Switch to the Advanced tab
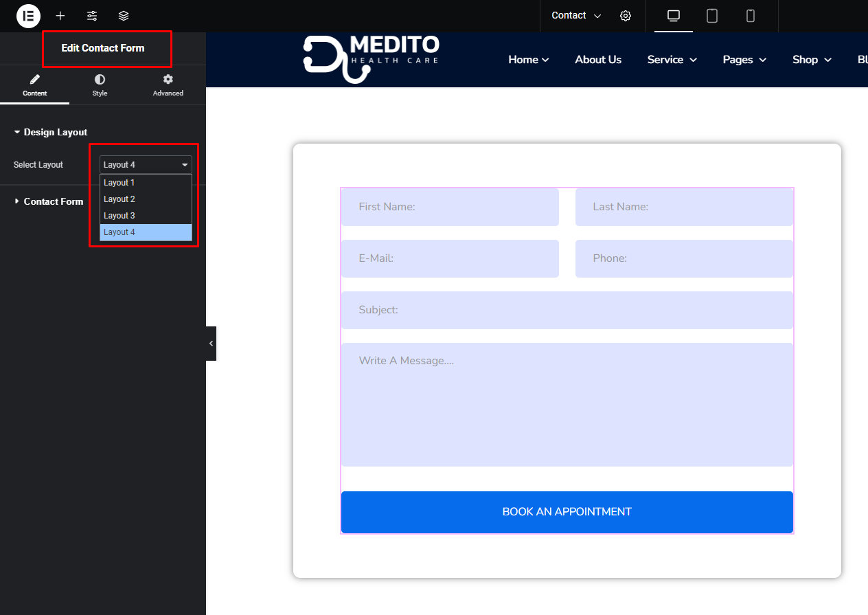 click(x=168, y=85)
